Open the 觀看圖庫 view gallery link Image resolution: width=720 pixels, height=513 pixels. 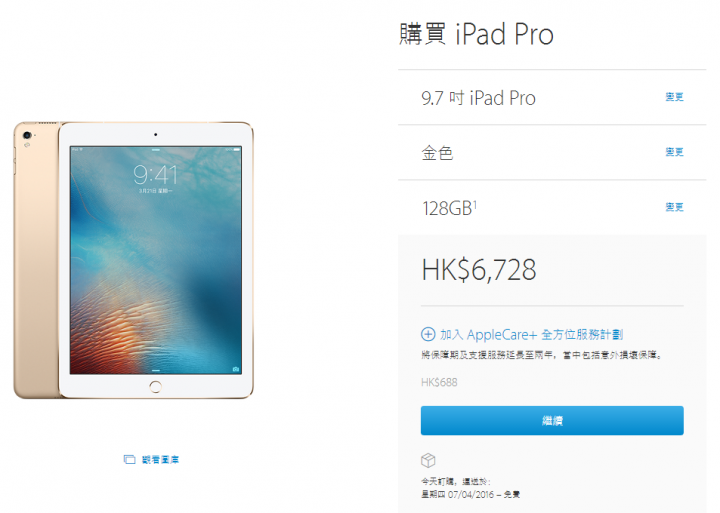[x=160, y=459]
